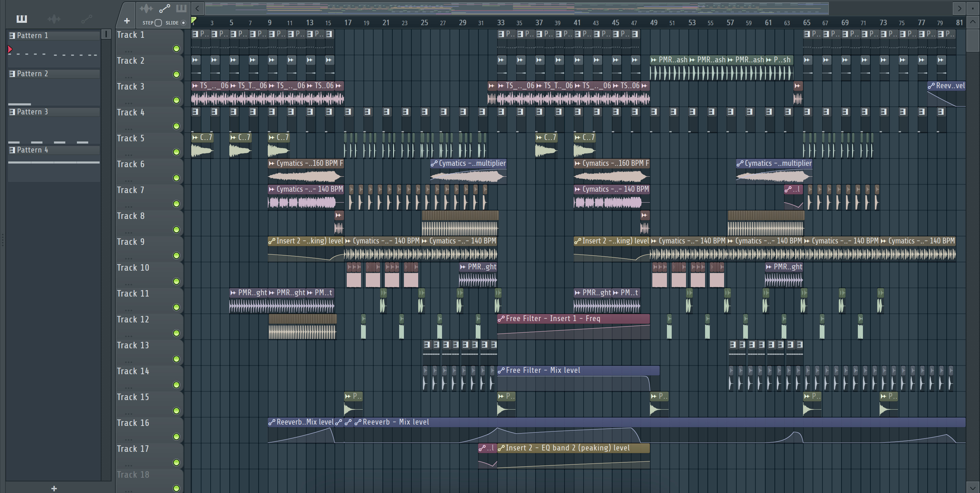Click the up arrow of the vertical scrollbar
Image resolution: width=980 pixels, height=493 pixels.
[x=973, y=22]
